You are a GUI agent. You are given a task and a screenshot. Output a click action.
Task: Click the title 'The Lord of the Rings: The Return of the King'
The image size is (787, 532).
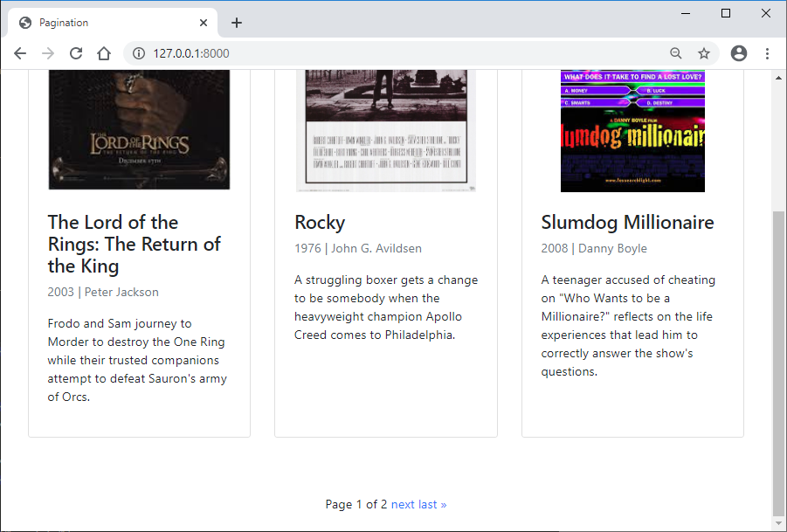point(134,244)
